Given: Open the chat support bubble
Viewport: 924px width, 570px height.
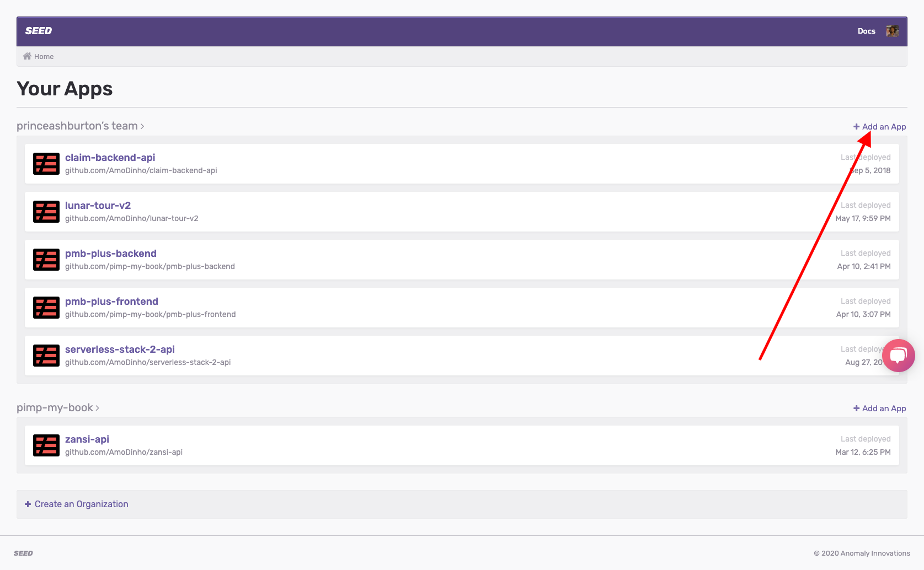Looking at the screenshot, I should (898, 356).
